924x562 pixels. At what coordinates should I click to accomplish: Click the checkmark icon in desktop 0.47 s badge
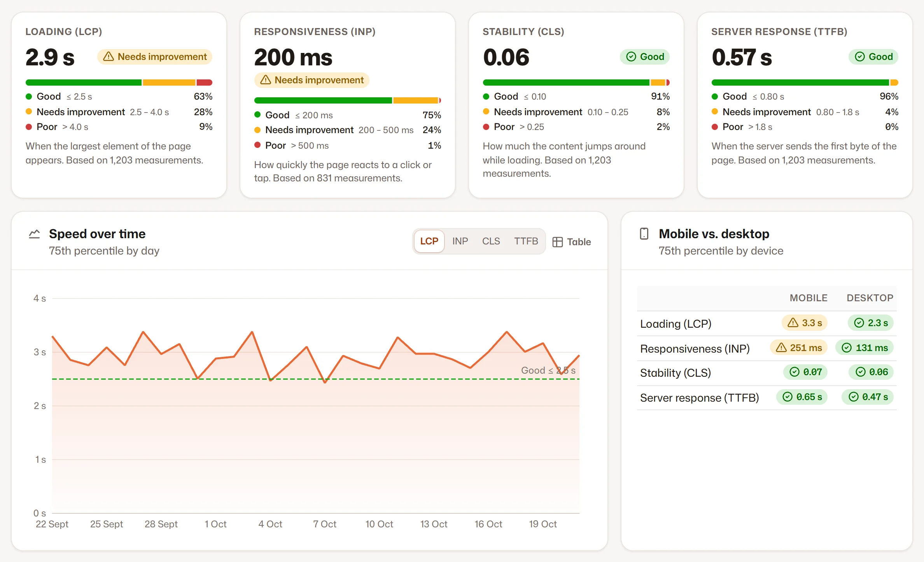tap(854, 397)
